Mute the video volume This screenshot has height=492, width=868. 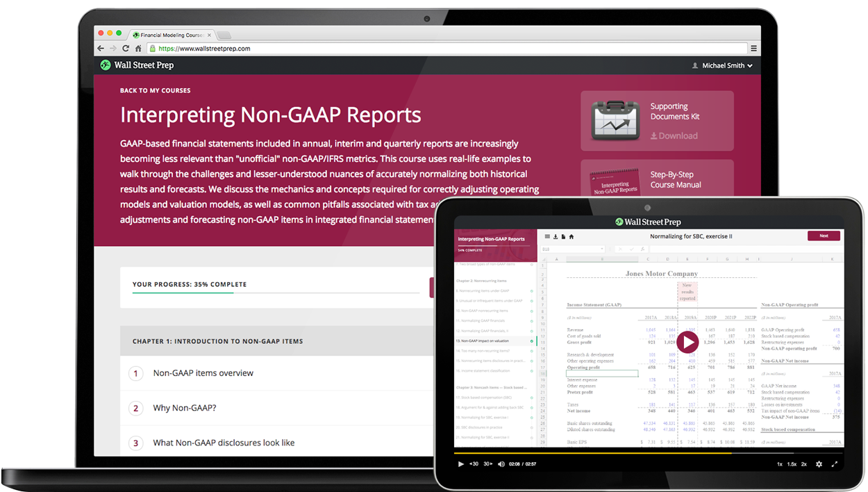tap(501, 464)
